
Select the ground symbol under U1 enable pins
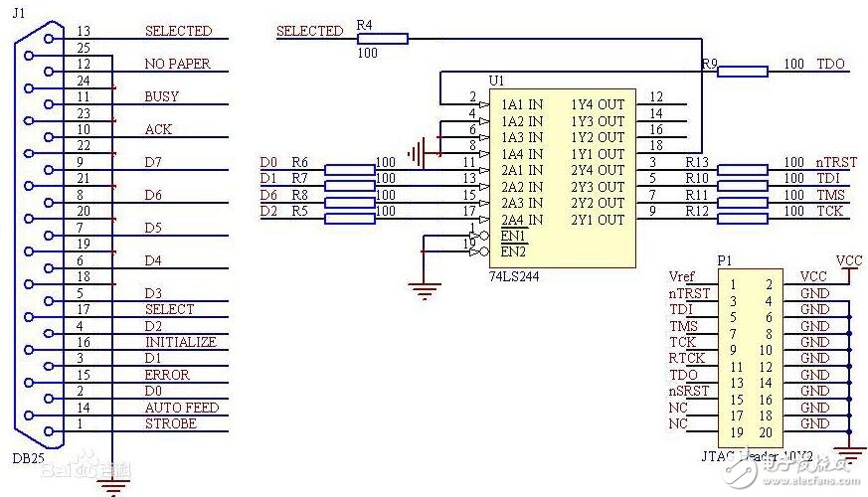pyautogui.click(x=425, y=290)
